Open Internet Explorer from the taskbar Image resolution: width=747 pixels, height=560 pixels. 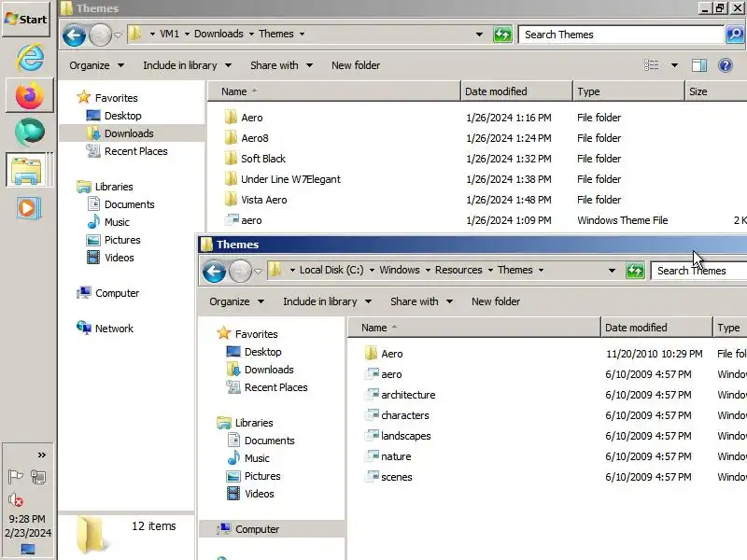point(30,58)
